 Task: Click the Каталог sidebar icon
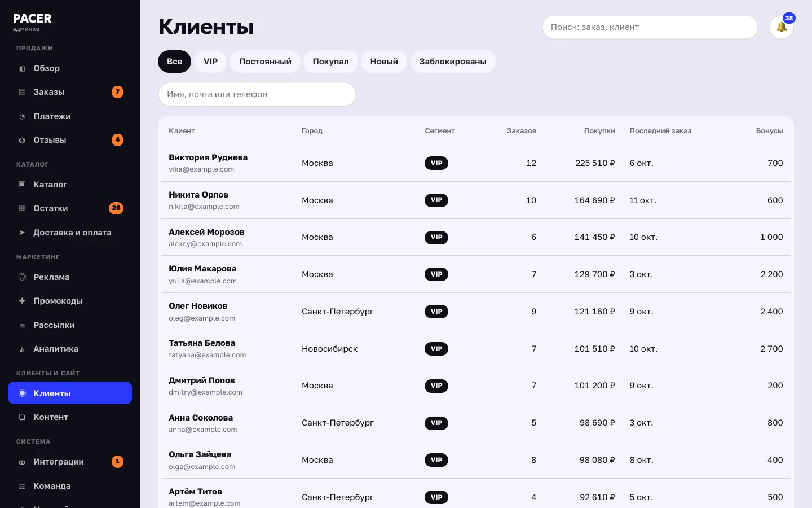(22, 185)
